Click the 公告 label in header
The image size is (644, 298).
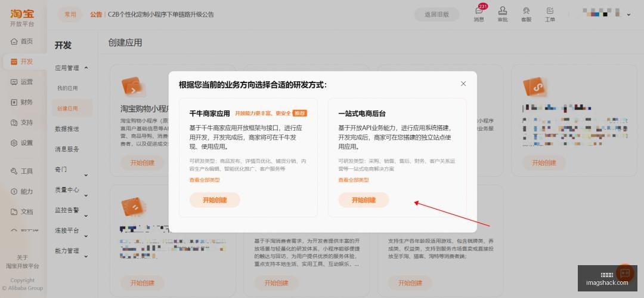(95, 14)
